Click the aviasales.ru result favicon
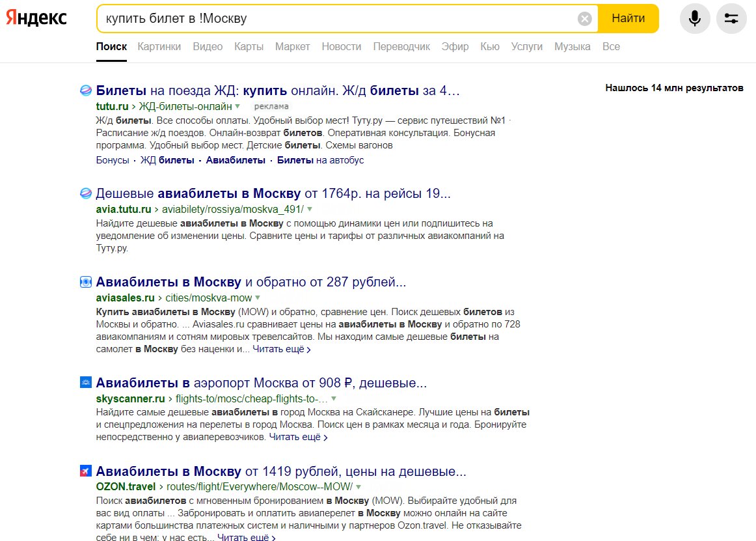Image resolution: width=756 pixels, height=541 pixels. tap(86, 282)
